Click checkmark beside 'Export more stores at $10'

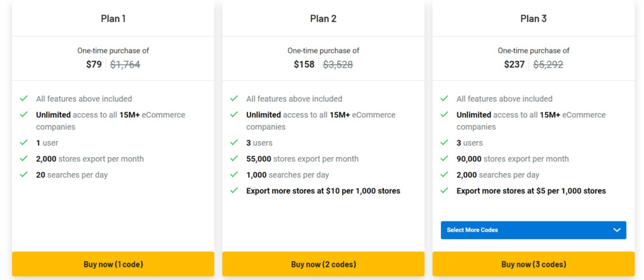234,190
